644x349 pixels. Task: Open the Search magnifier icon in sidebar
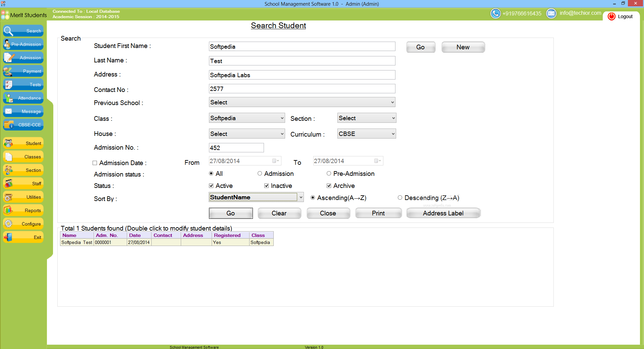(x=8, y=31)
